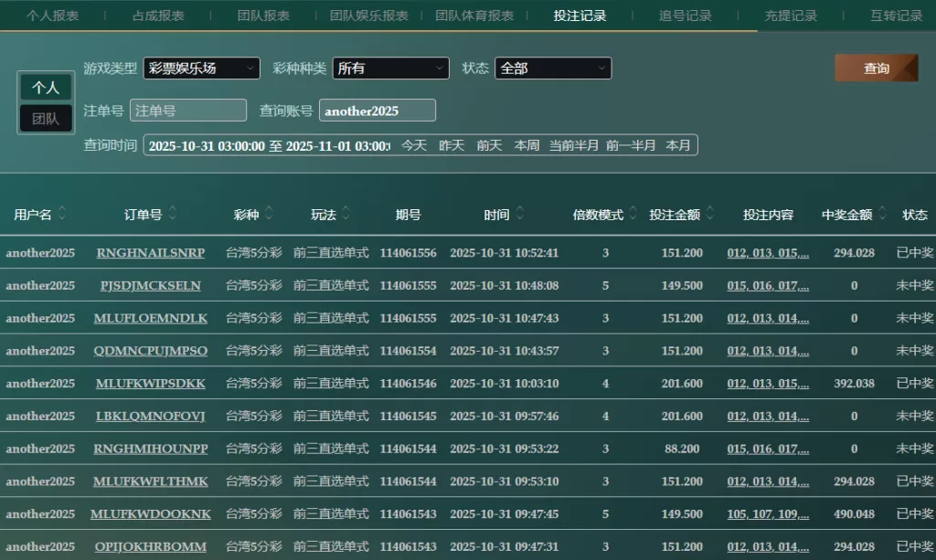Open the 游戏类型 dropdown showing 彩票娱乐场

[x=201, y=69]
